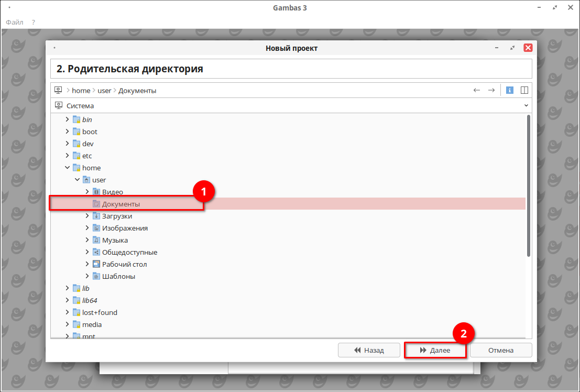Select the Загрузки folder icon
Screen dimensions: 580x392
point(96,216)
